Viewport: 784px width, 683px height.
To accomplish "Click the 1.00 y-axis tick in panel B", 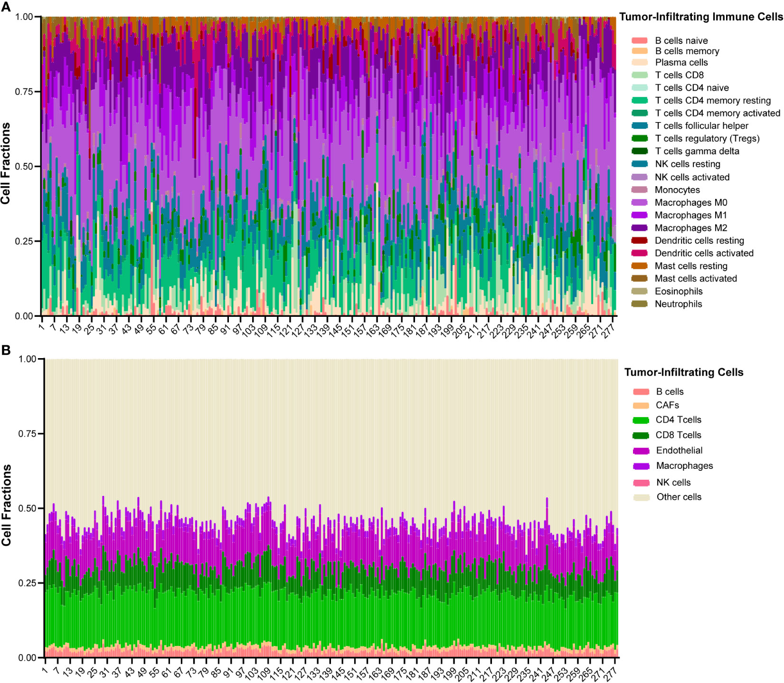I will 27,359.
